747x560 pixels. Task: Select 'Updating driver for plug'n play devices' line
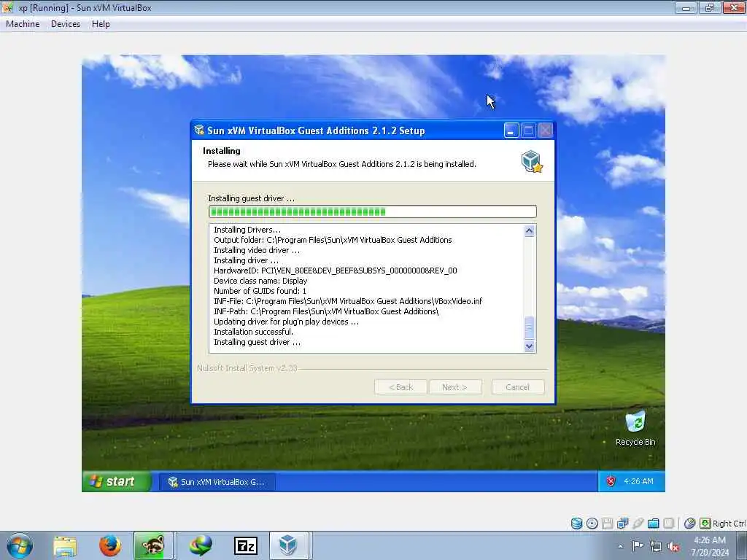[286, 322]
